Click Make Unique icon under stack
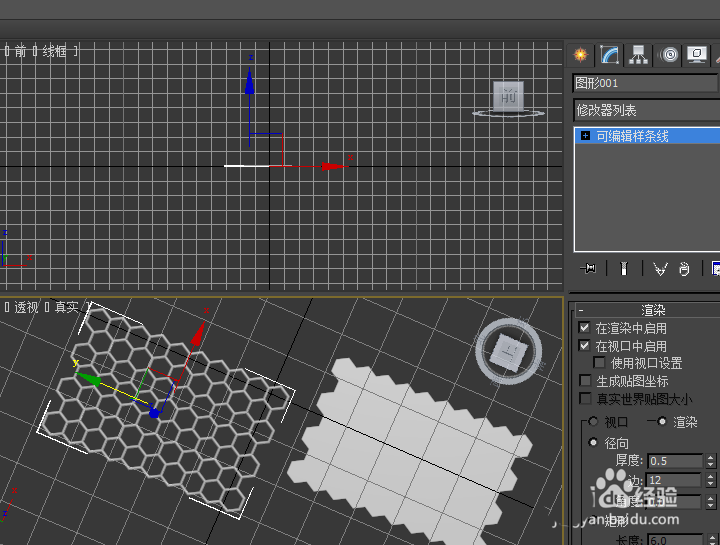Image resolution: width=720 pixels, height=545 pixels. pyautogui.click(x=660, y=268)
